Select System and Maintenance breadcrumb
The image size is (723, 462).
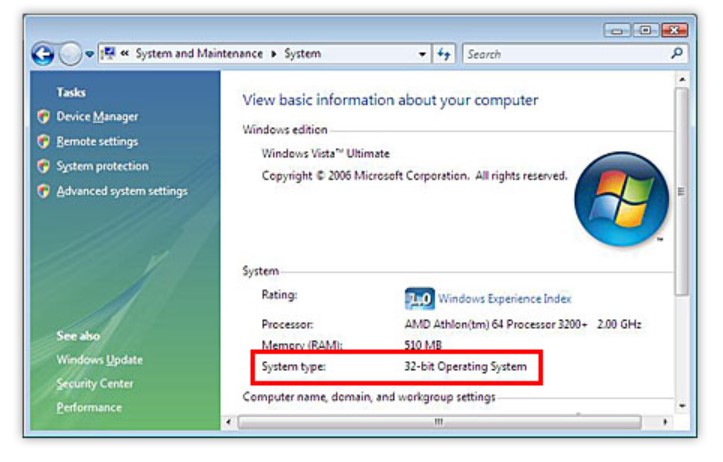click(x=199, y=53)
